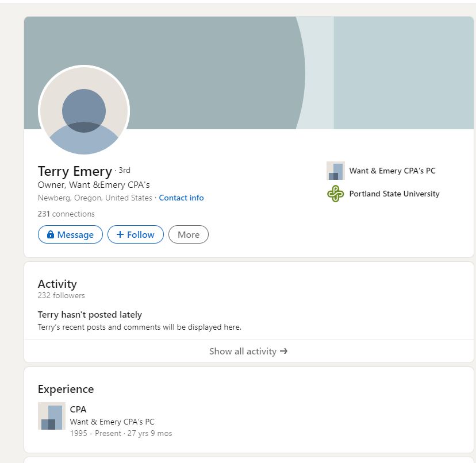This screenshot has height=463, width=476.
Task: Follow Terry Emery
Action: (x=136, y=234)
